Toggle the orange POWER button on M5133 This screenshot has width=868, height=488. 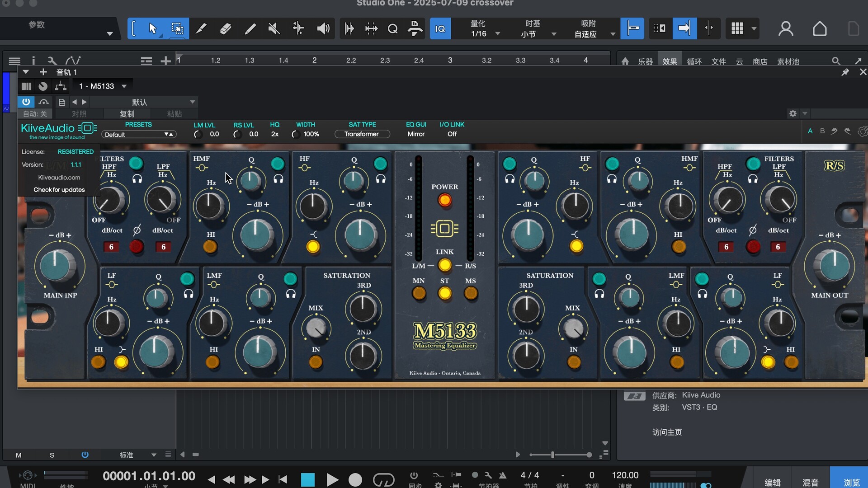coord(445,200)
